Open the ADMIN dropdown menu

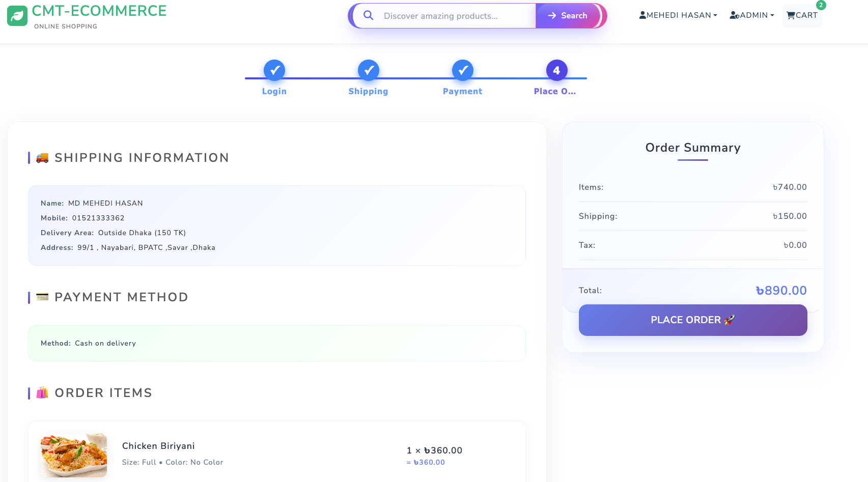click(x=752, y=15)
